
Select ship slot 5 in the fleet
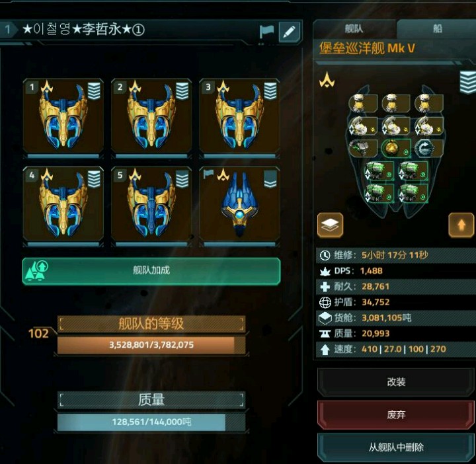(x=151, y=204)
